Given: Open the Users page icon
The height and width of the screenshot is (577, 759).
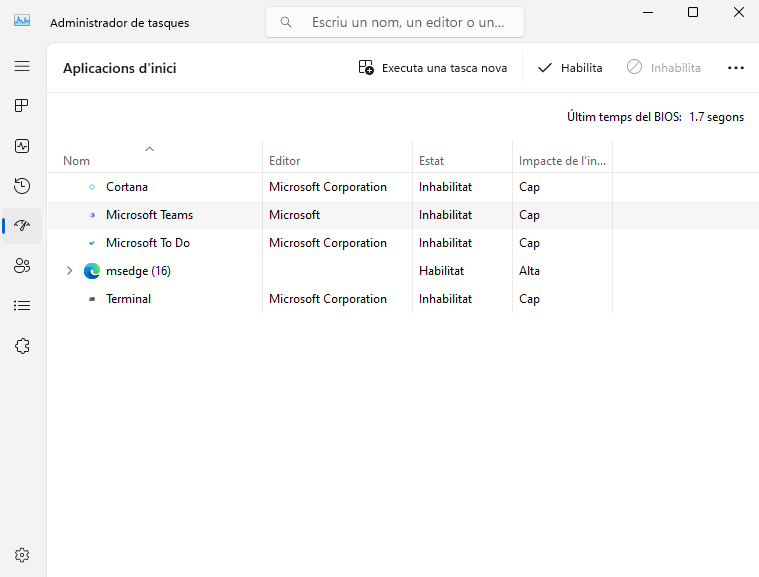Looking at the screenshot, I should (x=22, y=266).
